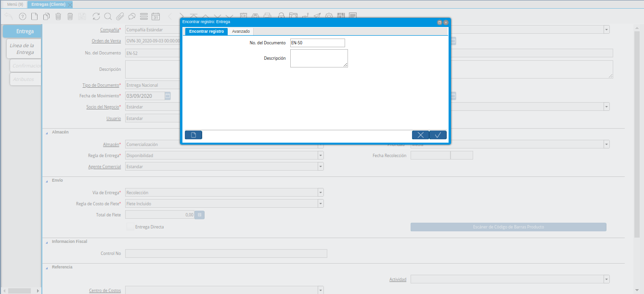The width and height of the screenshot is (644, 294).
Task: Open the calendar picker for Fecha de Movimiento
Action: coord(167,96)
